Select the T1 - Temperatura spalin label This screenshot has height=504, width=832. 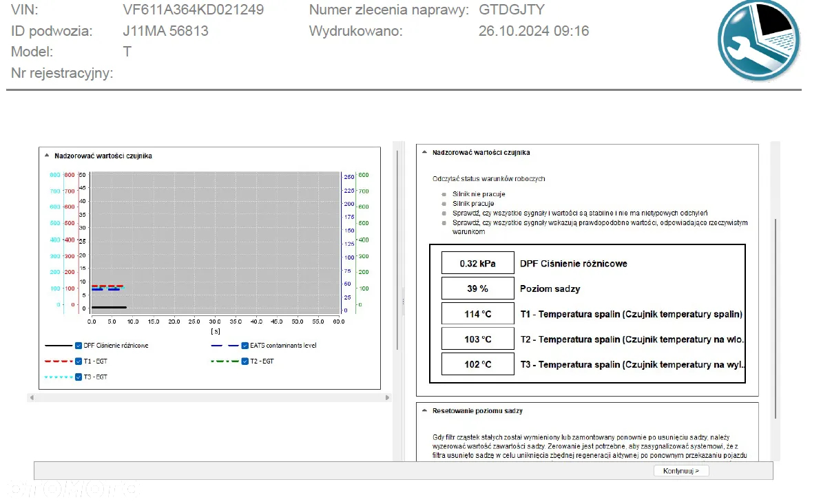[x=632, y=314]
